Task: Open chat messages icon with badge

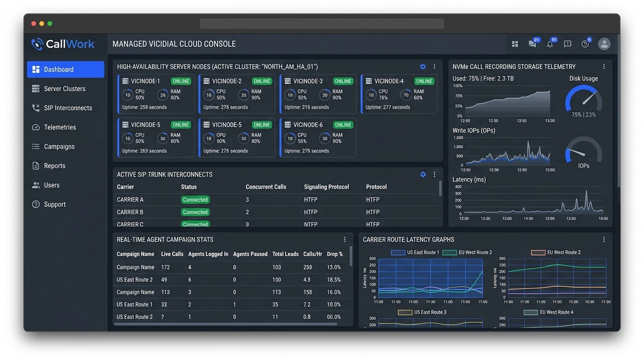Action: [533, 44]
